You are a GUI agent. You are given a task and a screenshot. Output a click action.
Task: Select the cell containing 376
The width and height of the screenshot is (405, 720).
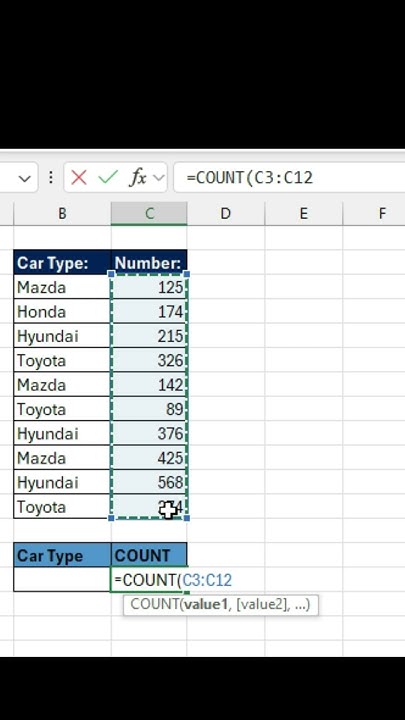click(x=149, y=433)
